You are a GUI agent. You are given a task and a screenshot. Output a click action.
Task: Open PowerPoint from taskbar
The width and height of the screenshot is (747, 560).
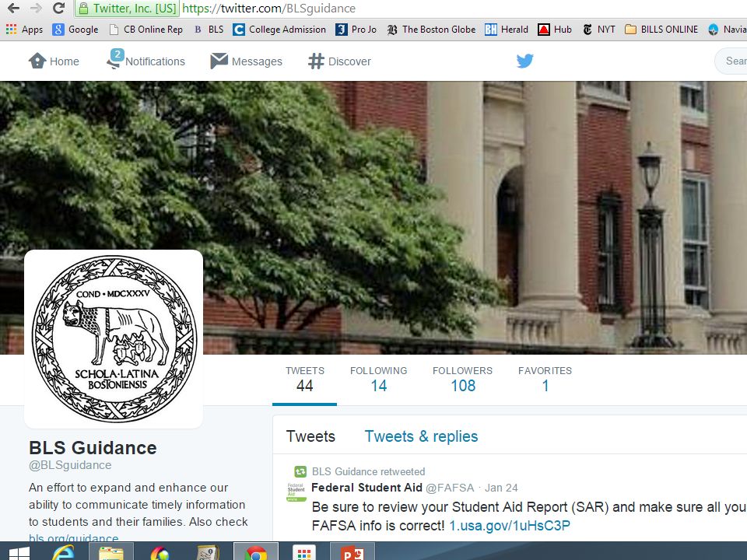pos(352,552)
